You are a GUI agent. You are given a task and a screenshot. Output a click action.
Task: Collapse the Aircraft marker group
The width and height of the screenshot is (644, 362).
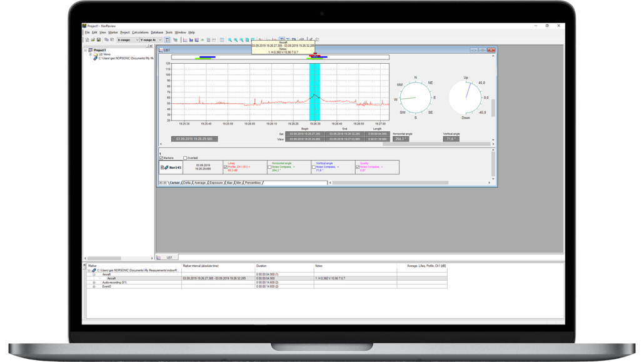pyautogui.click(x=94, y=274)
